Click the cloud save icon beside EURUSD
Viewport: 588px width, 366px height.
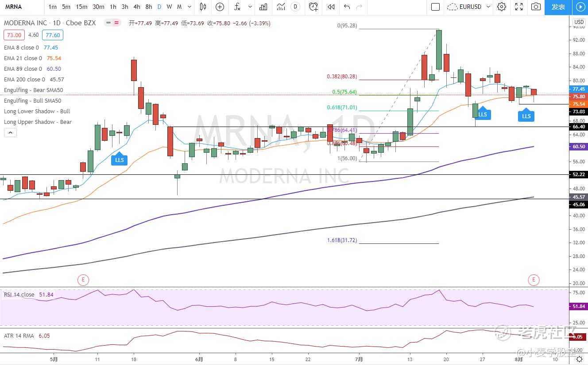click(452, 7)
